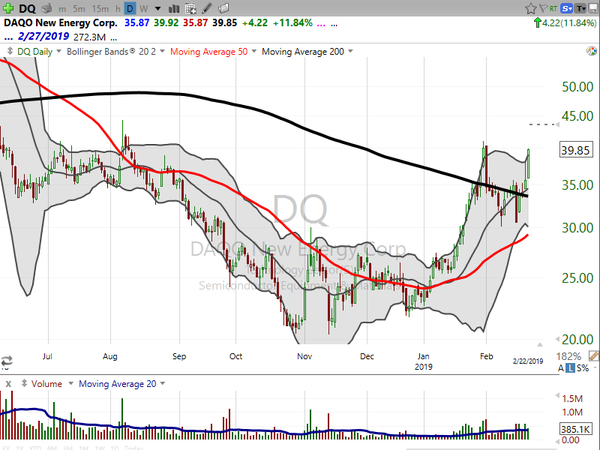This screenshot has height=450, width=600.
Task: Click the magenta ellipsis after +11.84%
Action: pyautogui.click(x=321, y=24)
